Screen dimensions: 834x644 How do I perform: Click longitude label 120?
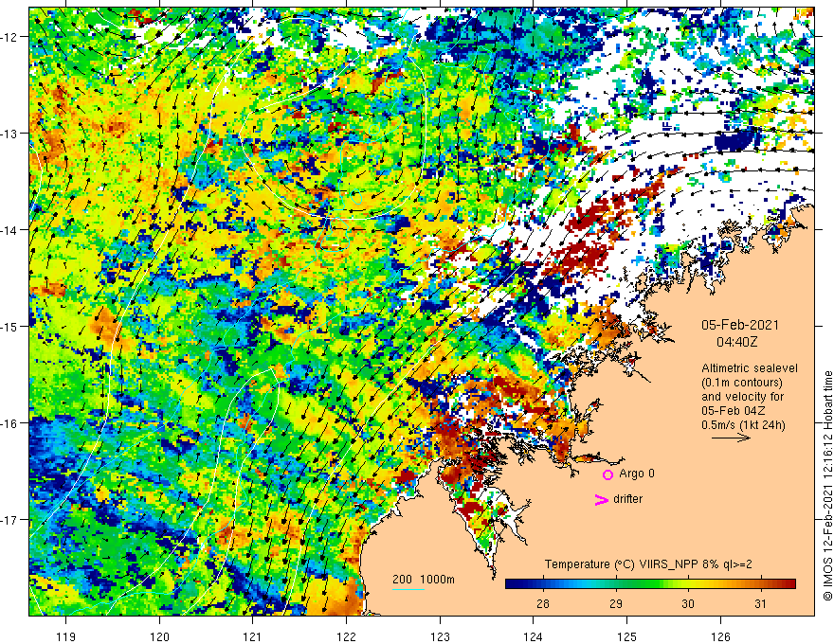pyautogui.click(x=159, y=636)
